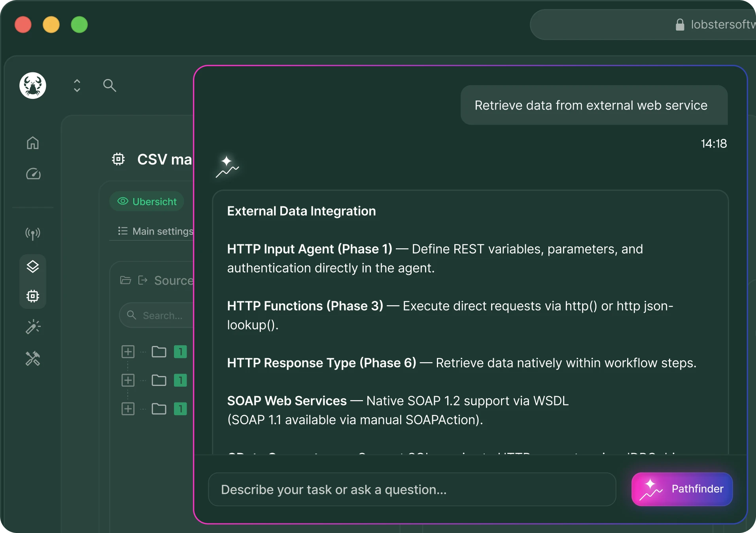
Task: Click the first folder's green badge
Action: (x=180, y=352)
